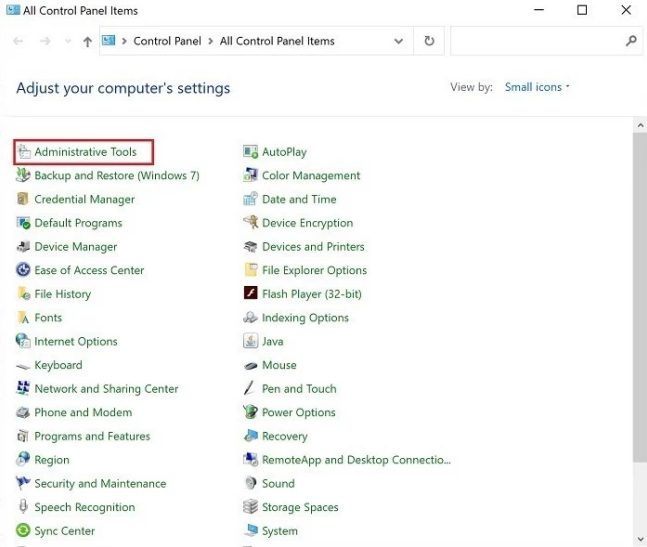Viewport: 647px width, 547px height.
Task: Click the vertical scrollbar thumb
Action: [640, 297]
